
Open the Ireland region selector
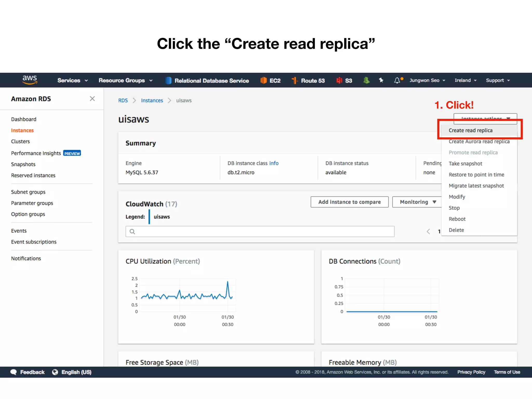(x=465, y=81)
